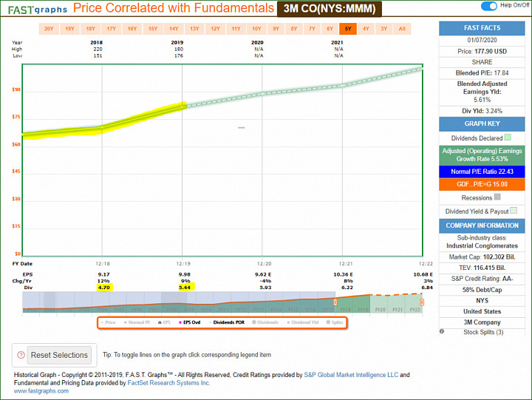Click the question mark help icon
532x400 pixels.
[x=21, y=355]
